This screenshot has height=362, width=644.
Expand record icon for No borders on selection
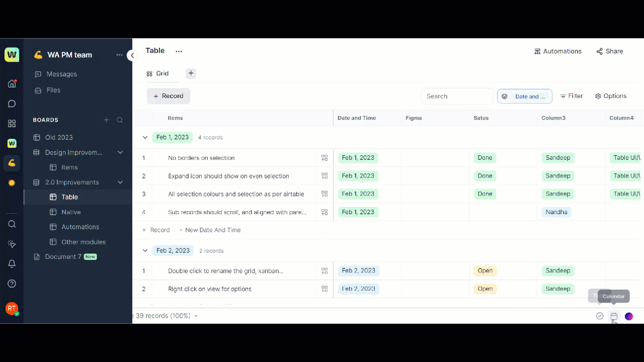point(325,158)
